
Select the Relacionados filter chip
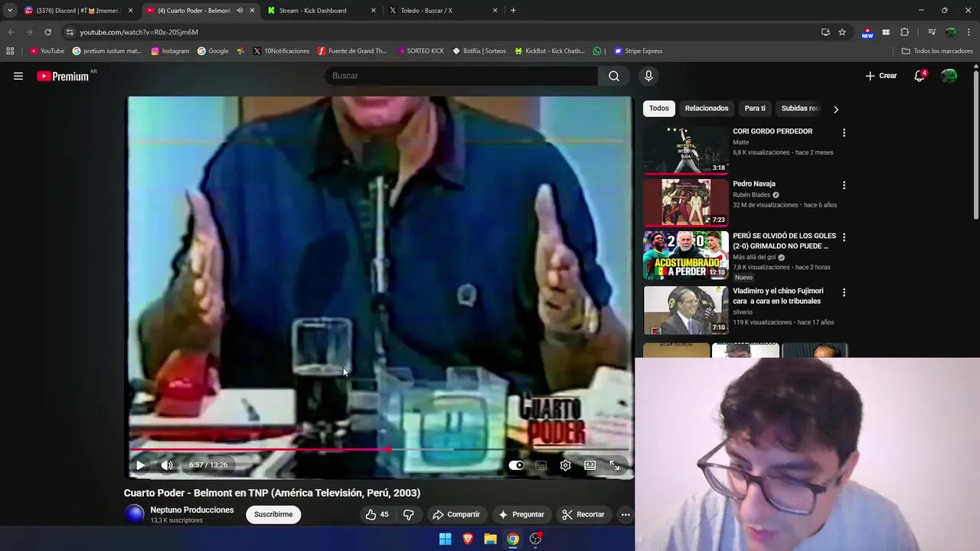coord(707,109)
